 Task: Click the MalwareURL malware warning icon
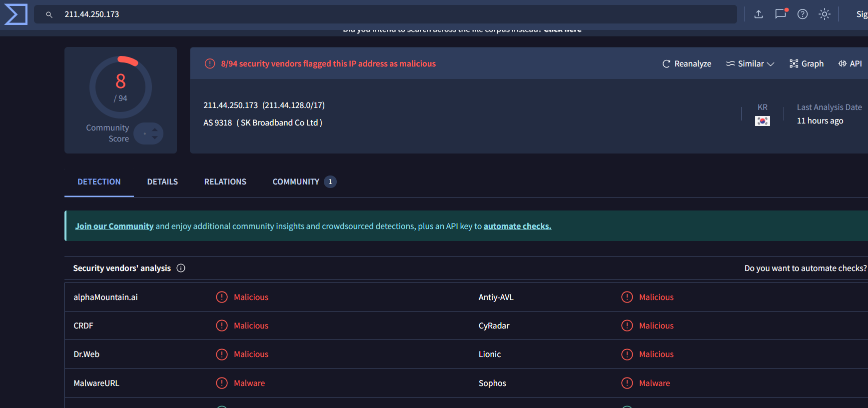[x=222, y=383]
